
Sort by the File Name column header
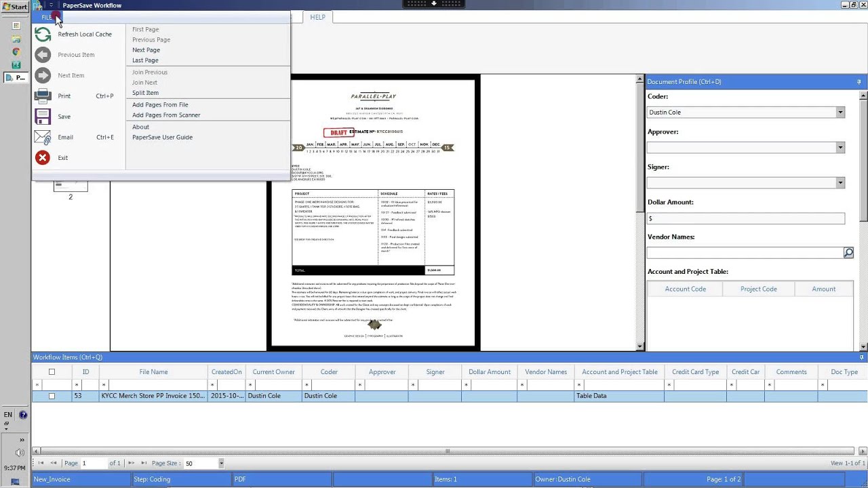click(153, 372)
